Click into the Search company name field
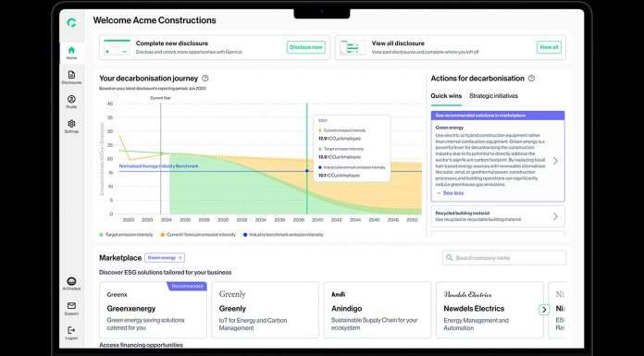The image size is (644, 356). (504, 258)
